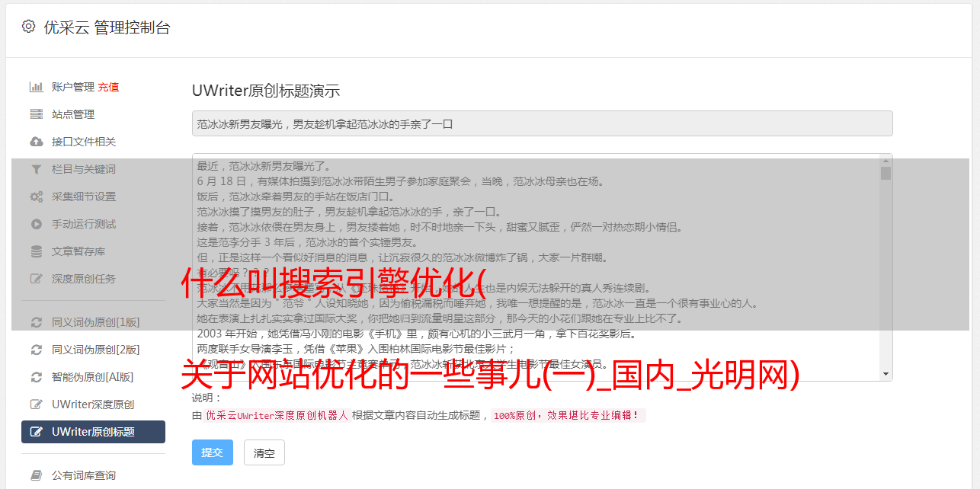Click the generated title input field
This screenshot has width=980, height=489.
tap(542, 123)
